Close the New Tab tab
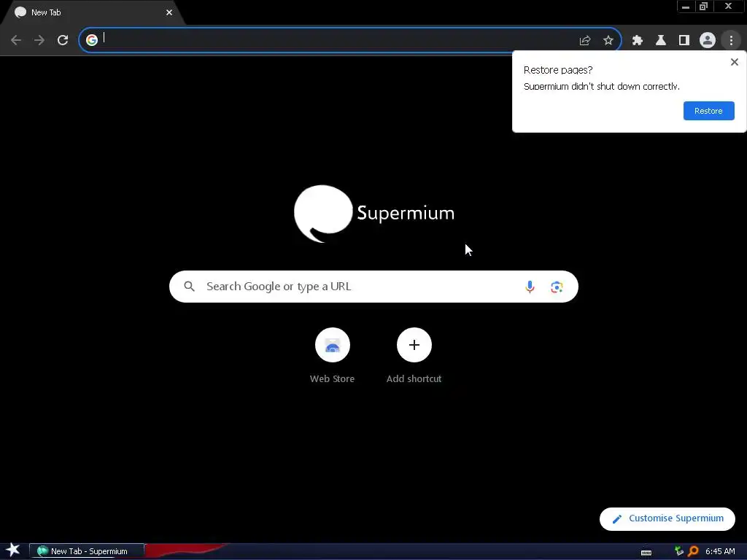 169,13
